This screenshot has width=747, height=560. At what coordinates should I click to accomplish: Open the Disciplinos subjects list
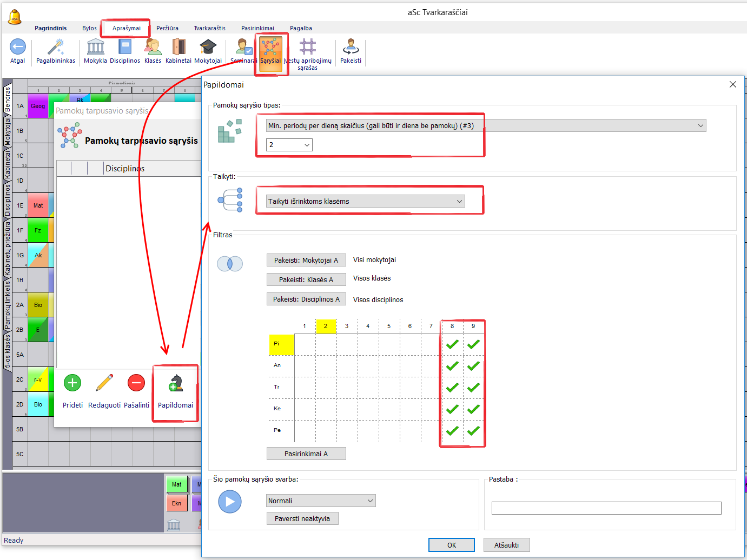point(125,48)
